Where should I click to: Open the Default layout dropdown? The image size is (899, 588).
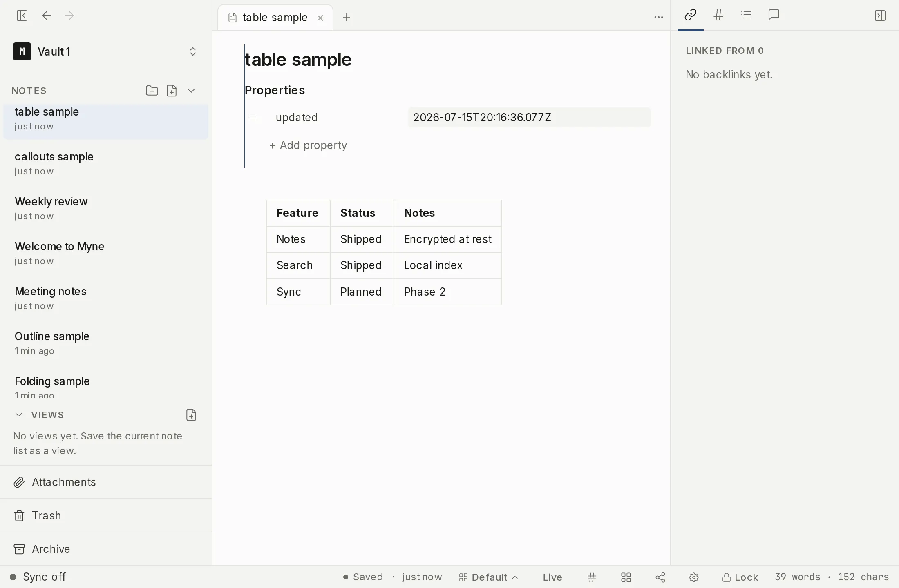488,577
